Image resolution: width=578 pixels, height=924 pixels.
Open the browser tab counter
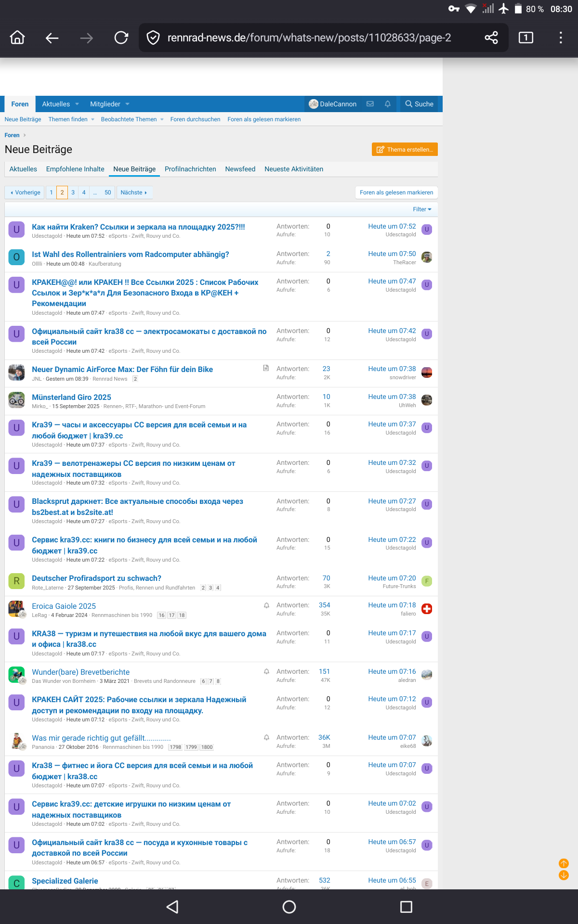[525, 38]
